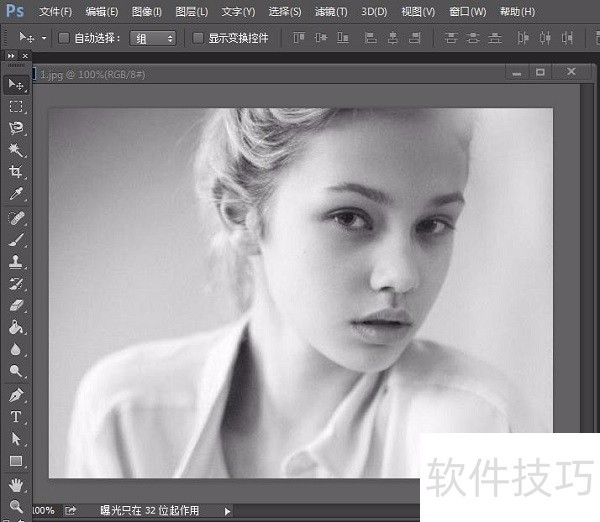Expand the tools panel with double arrows
Image resolution: width=600 pixels, height=522 pixels.
pyautogui.click(x=11, y=56)
